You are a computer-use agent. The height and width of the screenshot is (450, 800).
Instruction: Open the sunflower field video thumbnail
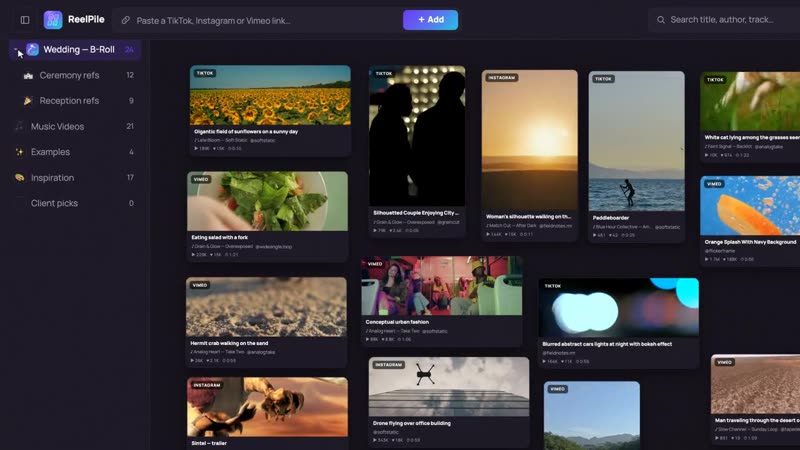pos(270,95)
